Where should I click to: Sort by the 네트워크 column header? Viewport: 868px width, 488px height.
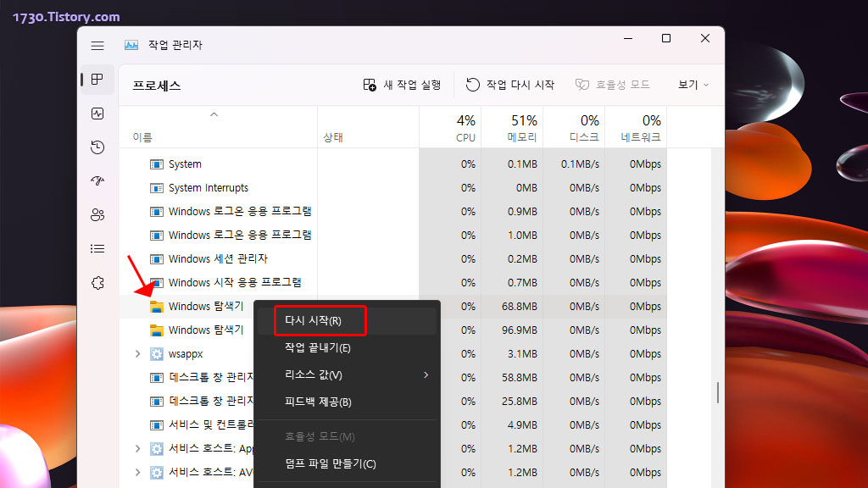click(636, 128)
